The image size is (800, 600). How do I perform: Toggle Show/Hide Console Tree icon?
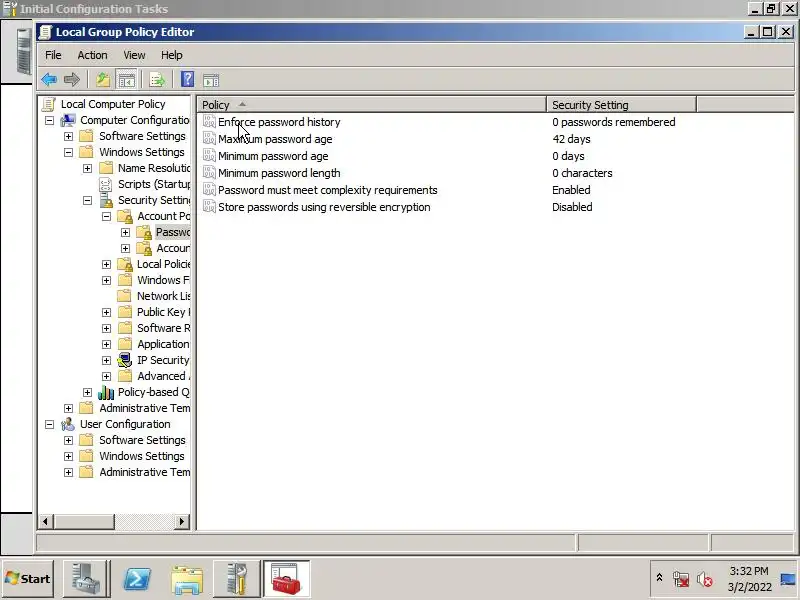tap(126, 80)
